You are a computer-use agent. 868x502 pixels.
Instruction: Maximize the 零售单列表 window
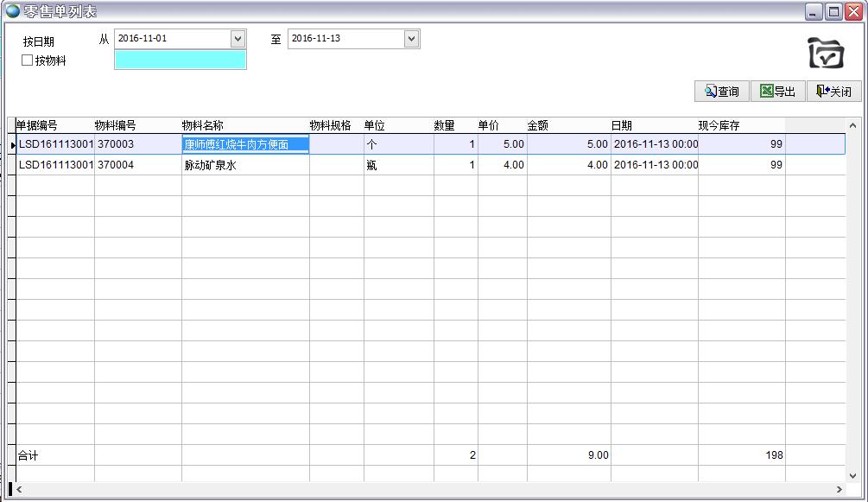click(833, 11)
